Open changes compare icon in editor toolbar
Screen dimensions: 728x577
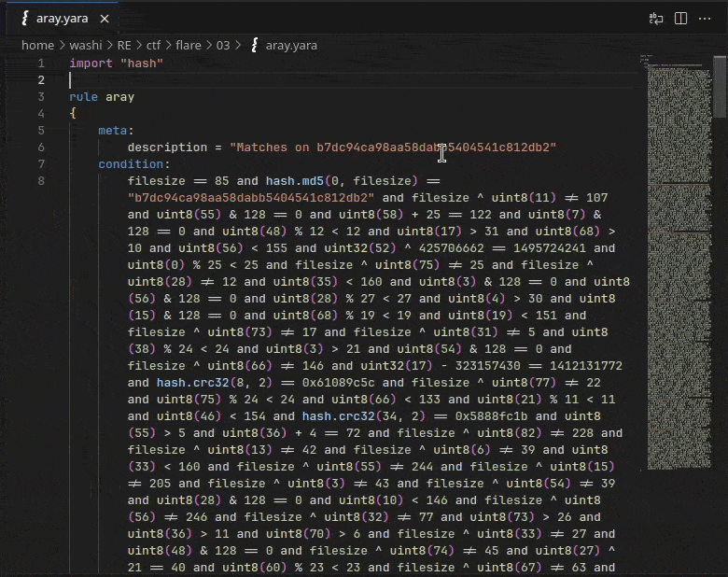(655, 19)
